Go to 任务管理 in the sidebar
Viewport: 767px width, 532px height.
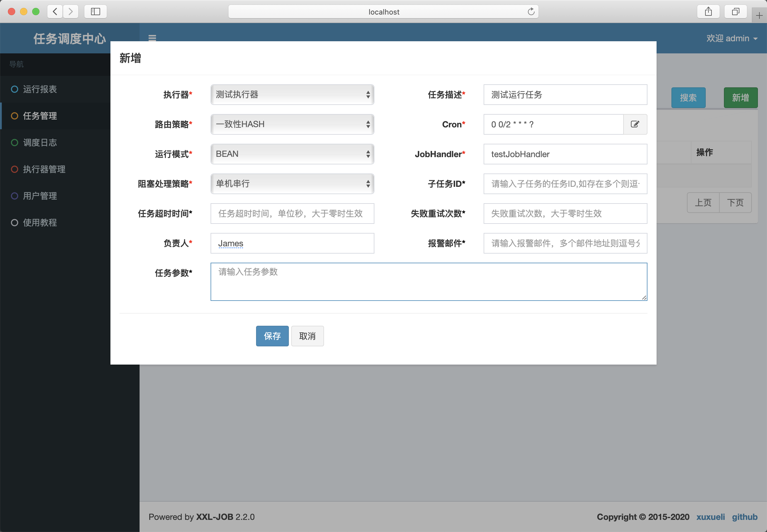[x=55, y=116]
